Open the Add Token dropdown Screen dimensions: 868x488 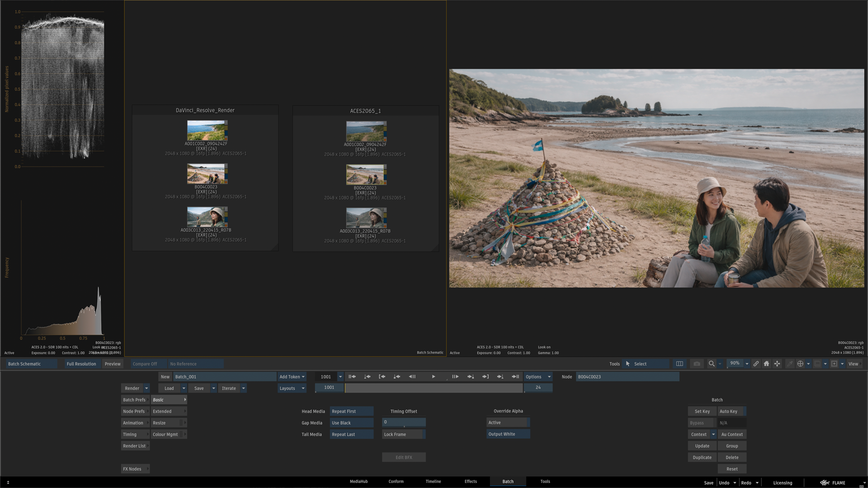pyautogui.click(x=292, y=377)
